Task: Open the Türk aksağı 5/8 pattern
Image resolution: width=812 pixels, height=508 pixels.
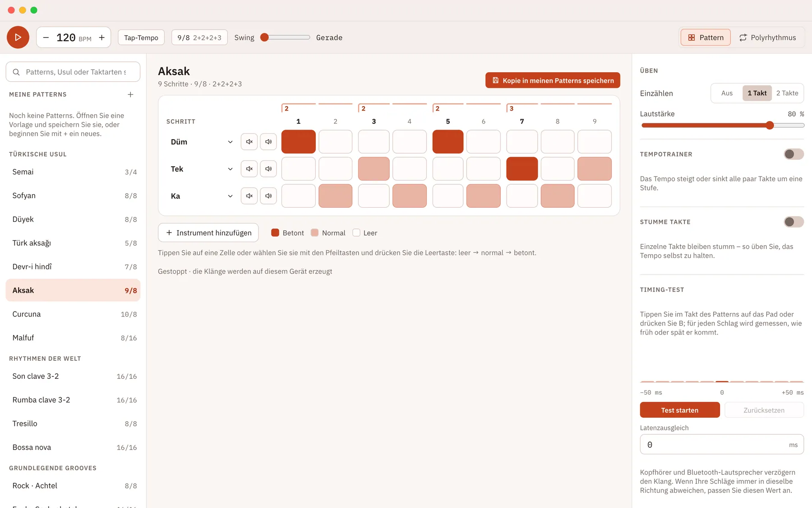Action: [x=73, y=243]
